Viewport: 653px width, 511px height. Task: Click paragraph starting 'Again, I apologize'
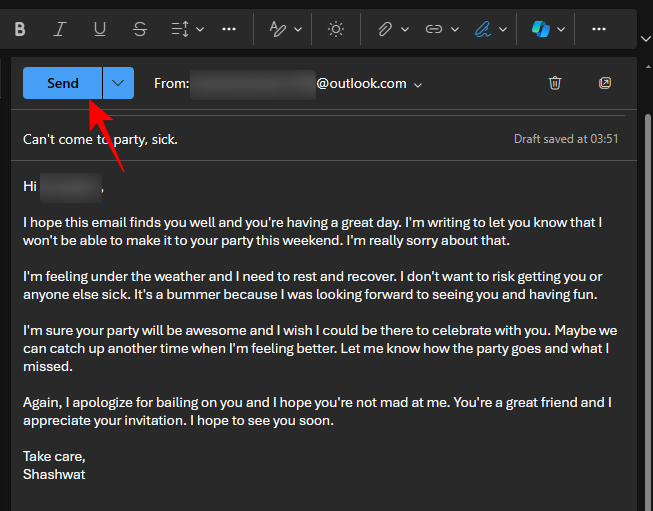(x=317, y=411)
